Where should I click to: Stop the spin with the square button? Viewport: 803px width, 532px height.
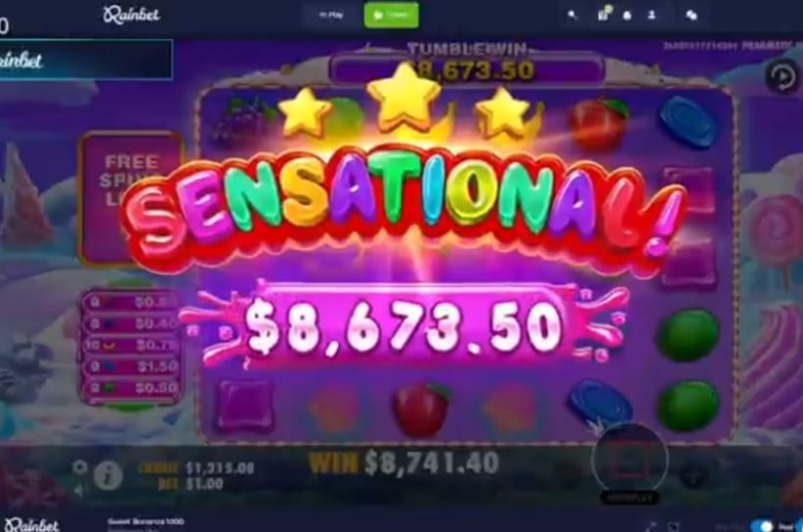(629, 459)
